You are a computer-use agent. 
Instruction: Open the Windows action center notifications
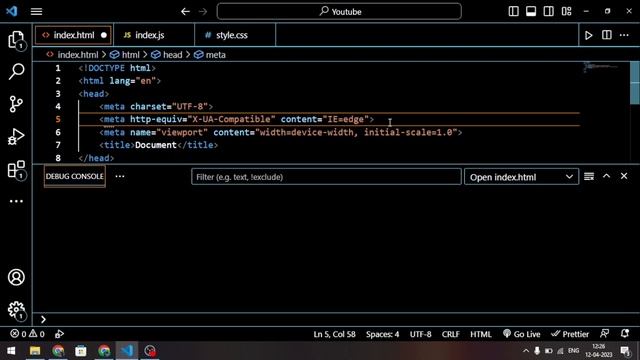point(625,351)
